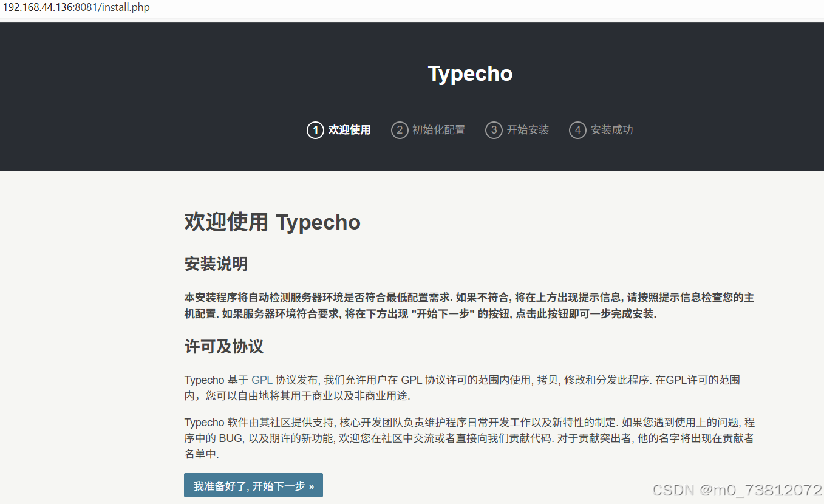The height and width of the screenshot is (504, 824).
Task: Select step 2 '初始化配置'
Action: coord(428,130)
